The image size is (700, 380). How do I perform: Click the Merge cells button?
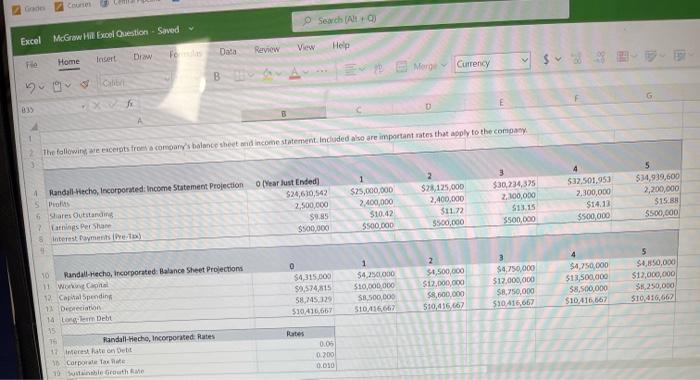click(421, 66)
